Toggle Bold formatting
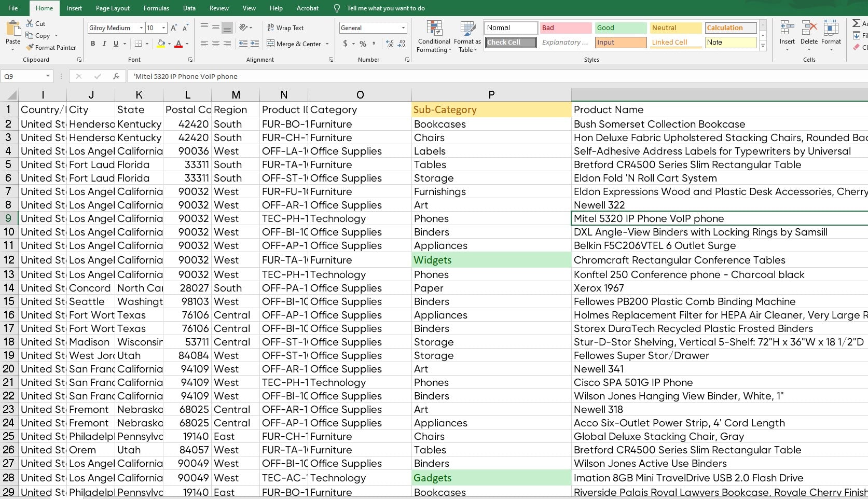Image resolution: width=868 pixels, height=499 pixels. [x=93, y=44]
